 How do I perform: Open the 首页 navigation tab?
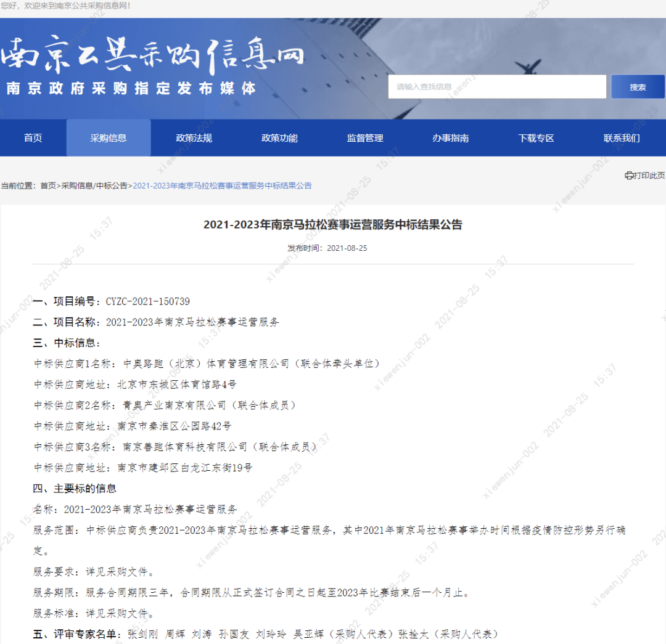click(33, 138)
